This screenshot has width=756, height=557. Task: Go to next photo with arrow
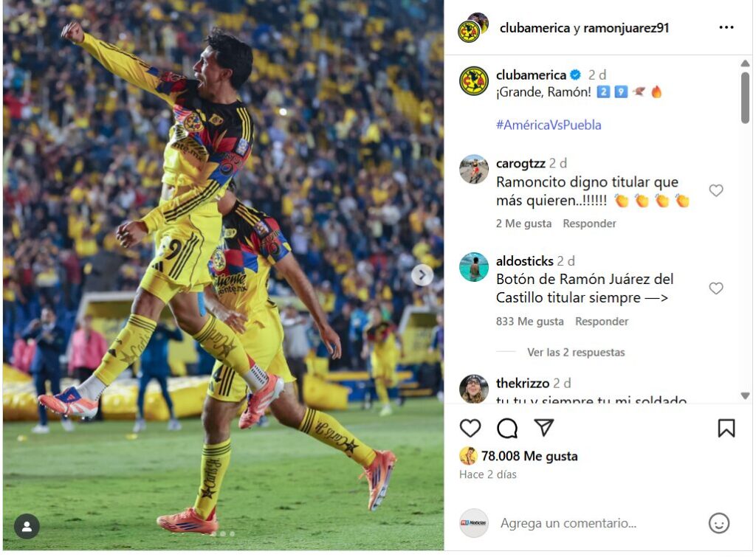pyautogui.click(x=422, y=274)
